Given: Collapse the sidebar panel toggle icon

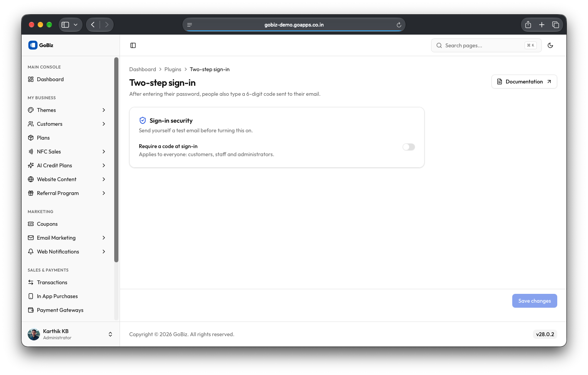Looking at the screenshot, I should coord(133,45).
